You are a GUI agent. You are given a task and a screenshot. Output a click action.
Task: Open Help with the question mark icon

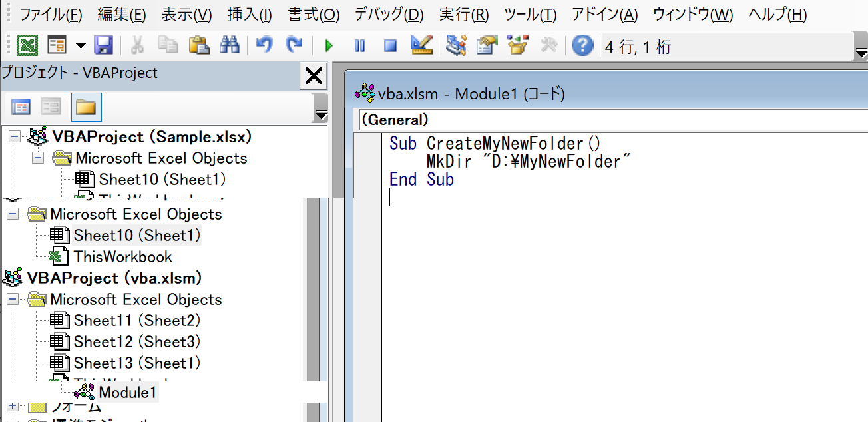tap(582, 46)
